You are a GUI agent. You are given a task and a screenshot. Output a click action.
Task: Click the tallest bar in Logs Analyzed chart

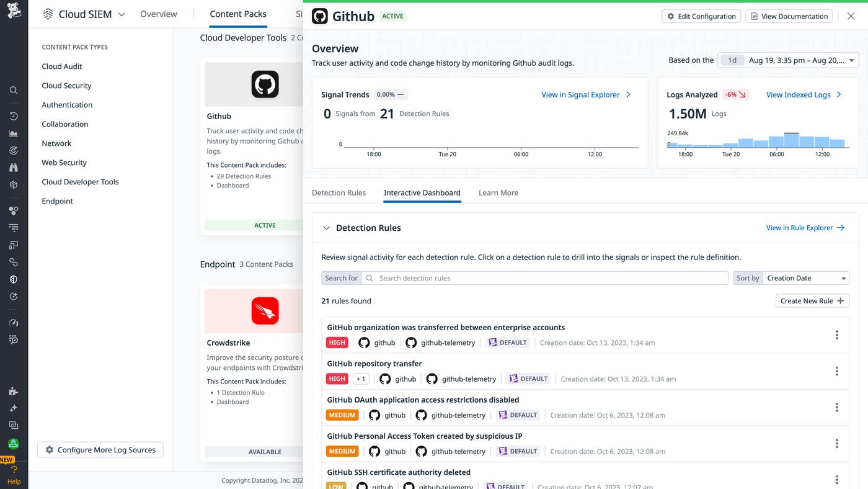(791, 140)
